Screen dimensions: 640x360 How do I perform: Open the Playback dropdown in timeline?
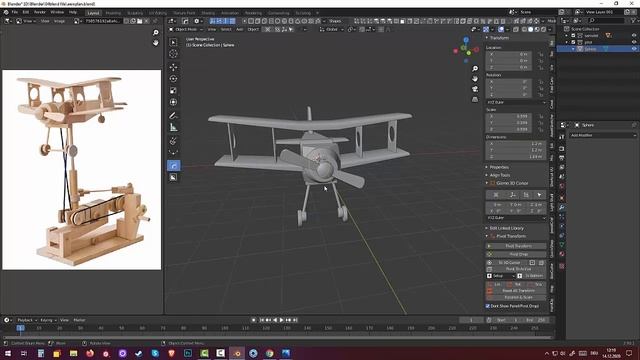[x=27, y=320]
